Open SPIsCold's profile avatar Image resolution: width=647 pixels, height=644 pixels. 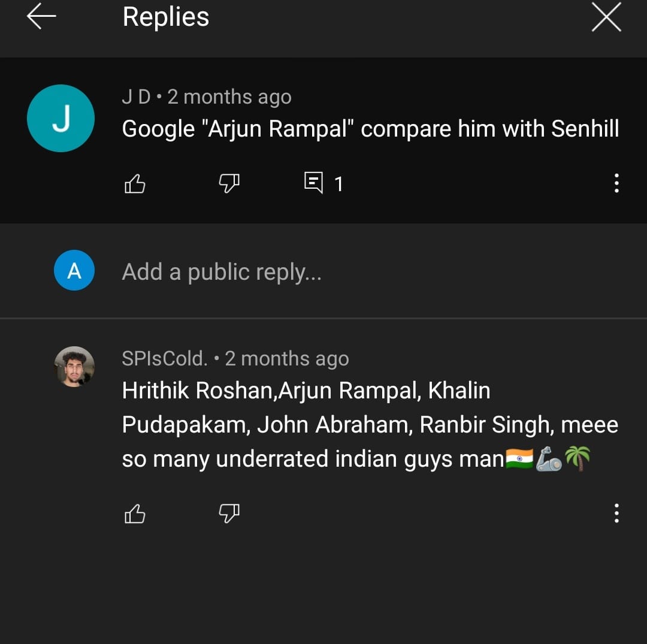tap(74, 366)
